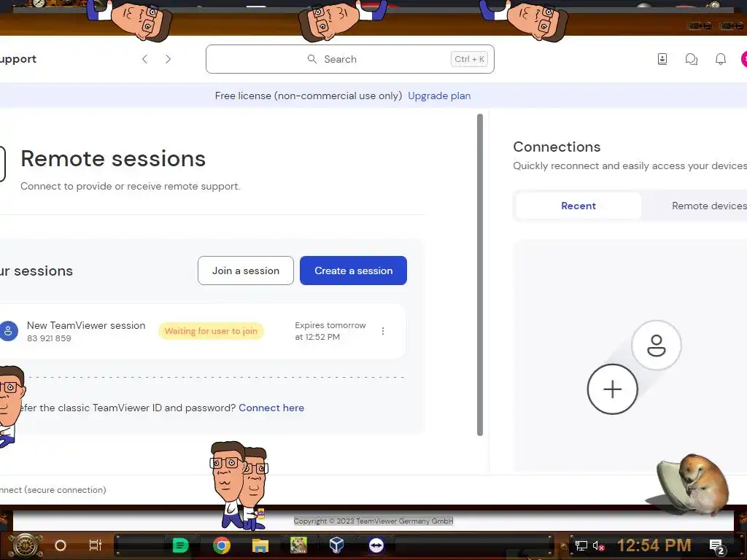This screenshot has width=747, height=560.
Task: Click session ID 83 921 859
Action: 49,338
